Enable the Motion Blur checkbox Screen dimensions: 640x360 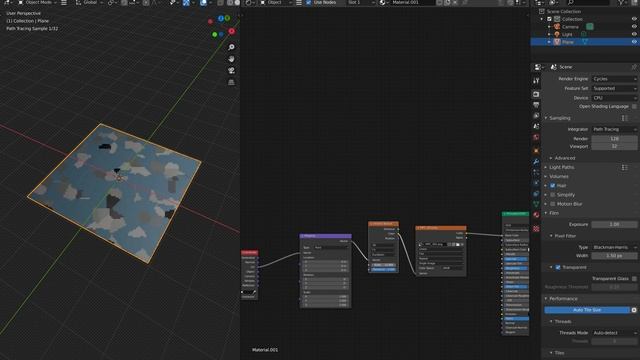[x=553, y=204]
